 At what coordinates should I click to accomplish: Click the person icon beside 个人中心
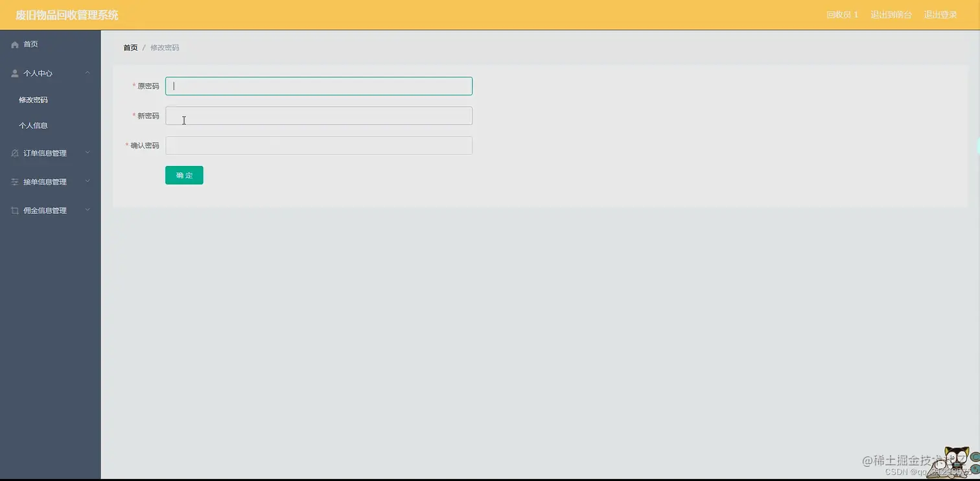[15, 73]
